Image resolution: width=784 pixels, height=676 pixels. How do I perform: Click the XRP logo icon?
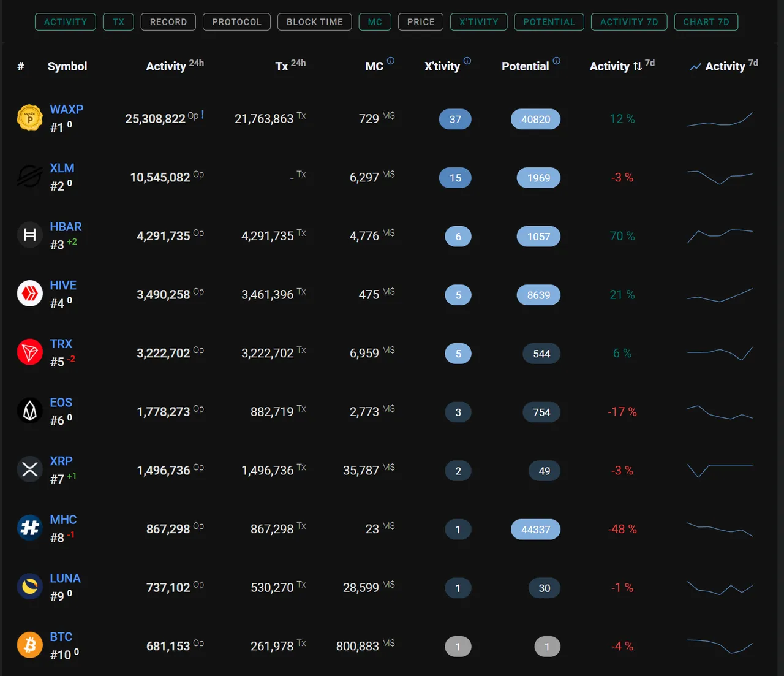tap(29, 469)
